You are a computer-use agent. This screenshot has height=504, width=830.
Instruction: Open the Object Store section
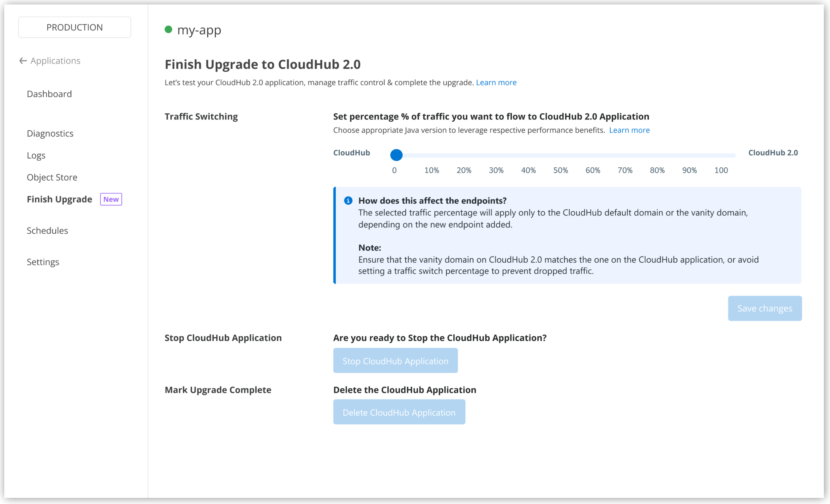click(x=52, y=177)
